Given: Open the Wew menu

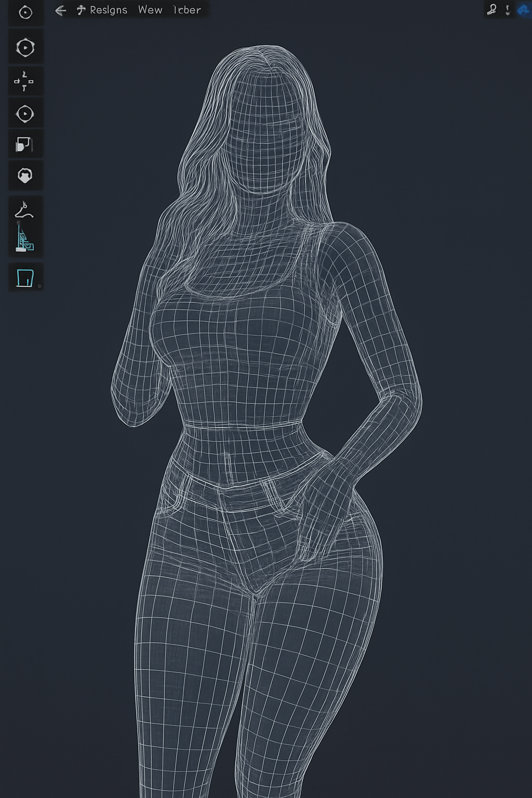Looking at the screenshot, I should [150, 9].
